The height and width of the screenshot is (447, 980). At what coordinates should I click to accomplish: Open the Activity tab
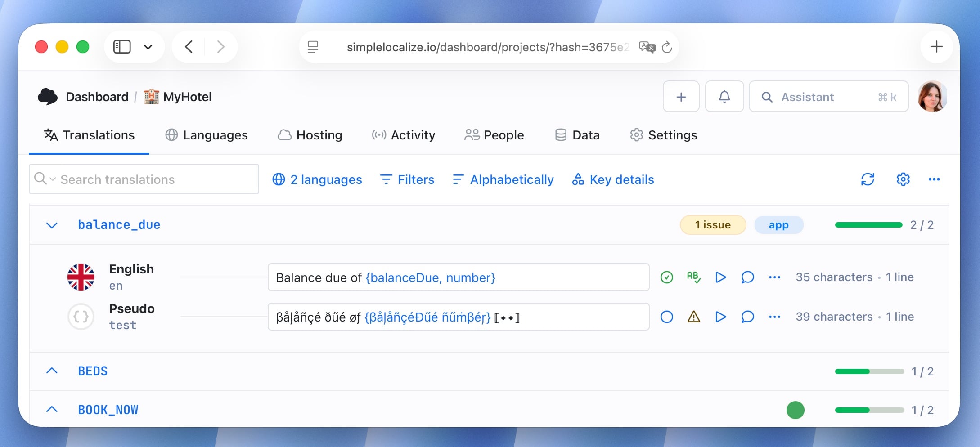click(x=403, y=135)
